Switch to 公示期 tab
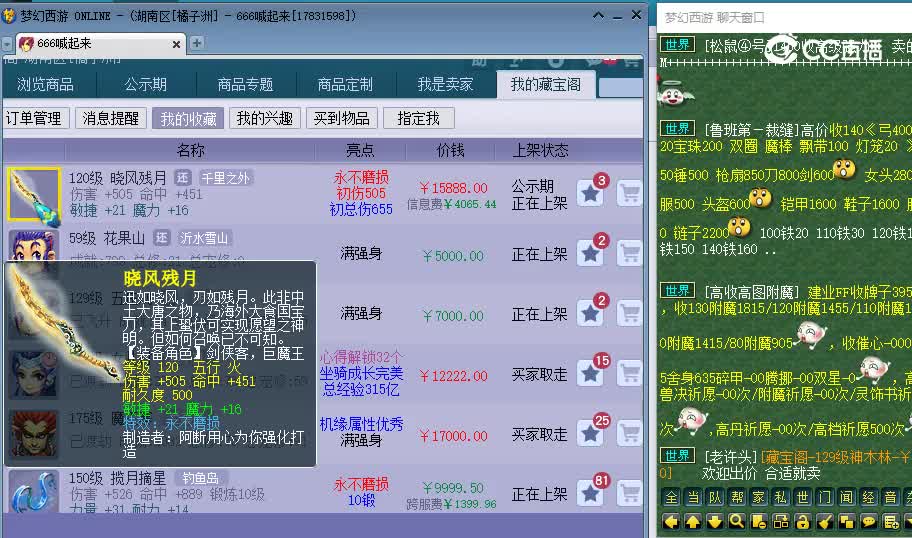This screenshot has width=912, height=538. [x=145, y=85]
